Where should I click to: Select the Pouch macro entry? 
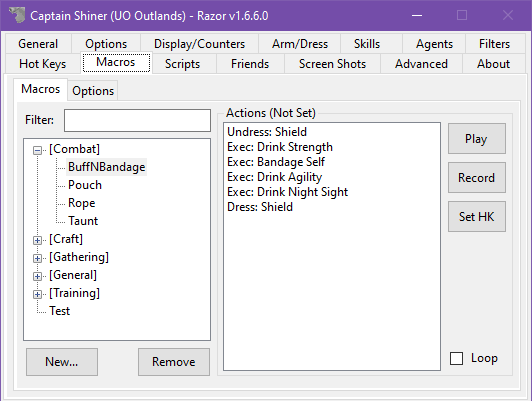tap(85, 185)
